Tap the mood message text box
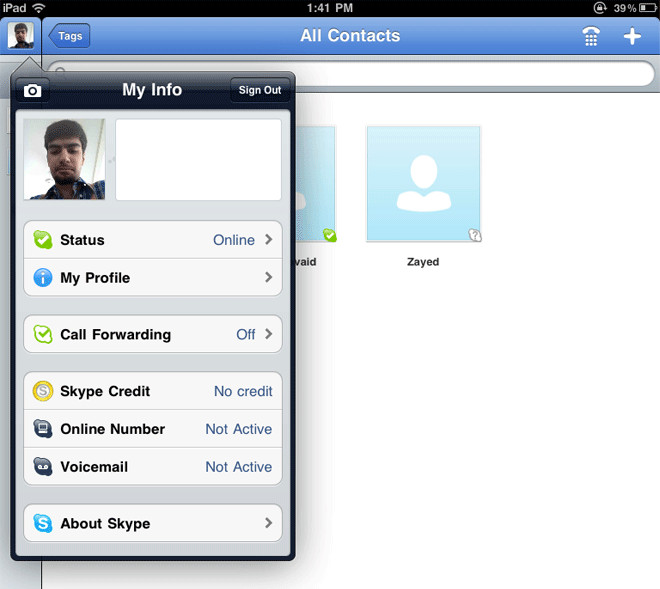The width and height of the screenshot is (660, 589). click(x=198, y=160)
